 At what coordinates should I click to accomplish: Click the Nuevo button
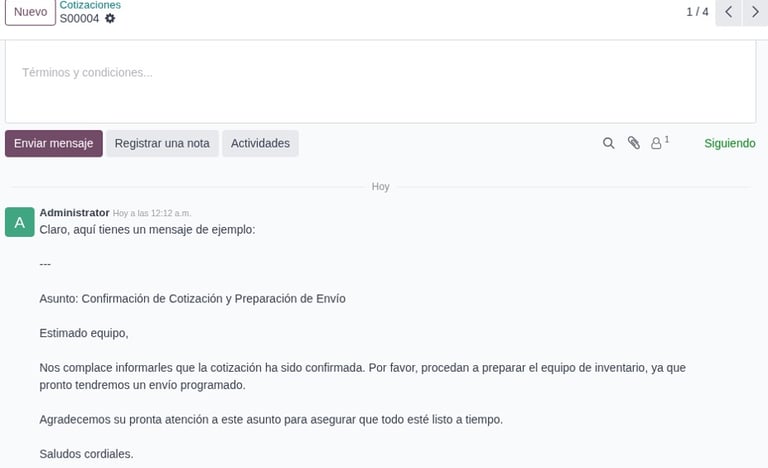point(30,12)
